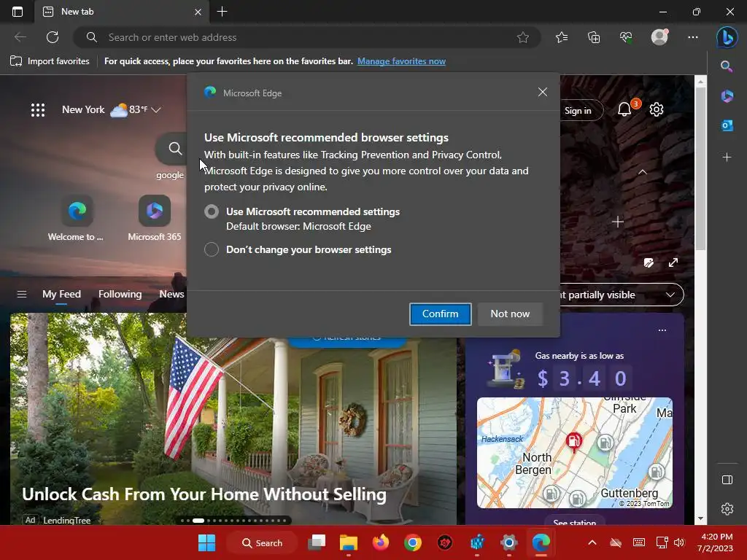Screen dimensions: 747x560
Task: Open Unlock Cash From Your Home story
Action: (204, 494)
